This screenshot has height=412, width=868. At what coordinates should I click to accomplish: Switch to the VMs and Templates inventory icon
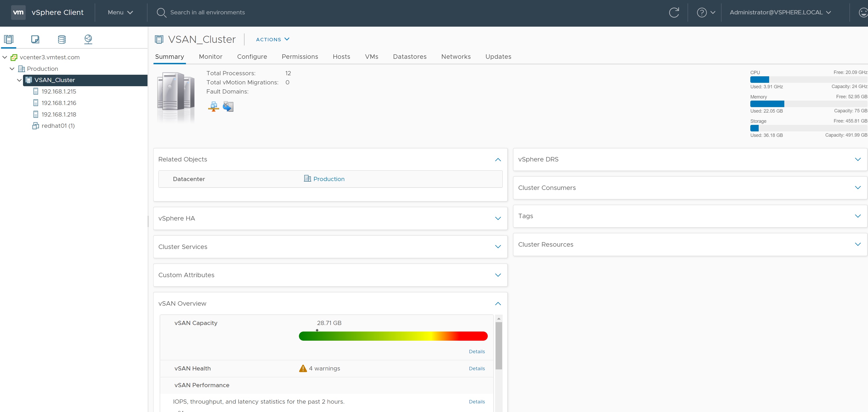point(35,39)
